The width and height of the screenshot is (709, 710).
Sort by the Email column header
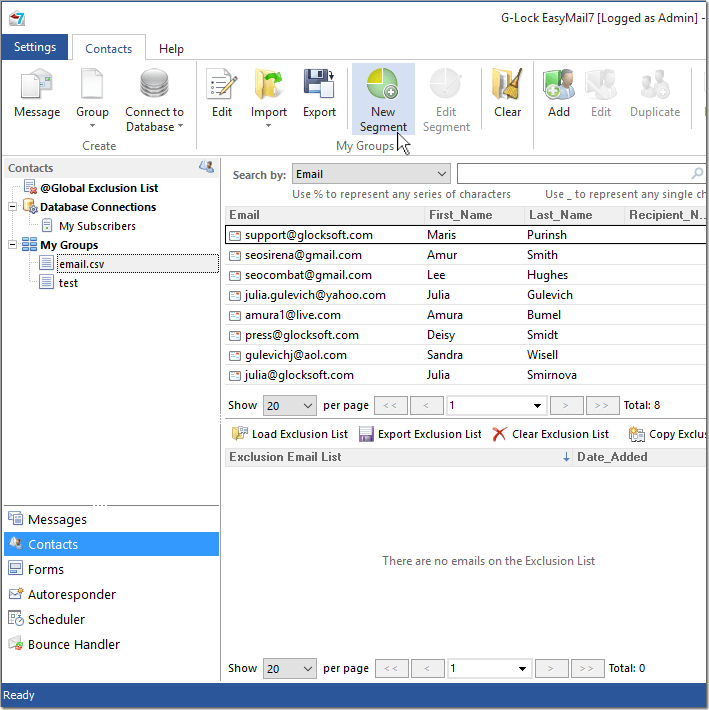coord(324,215)
